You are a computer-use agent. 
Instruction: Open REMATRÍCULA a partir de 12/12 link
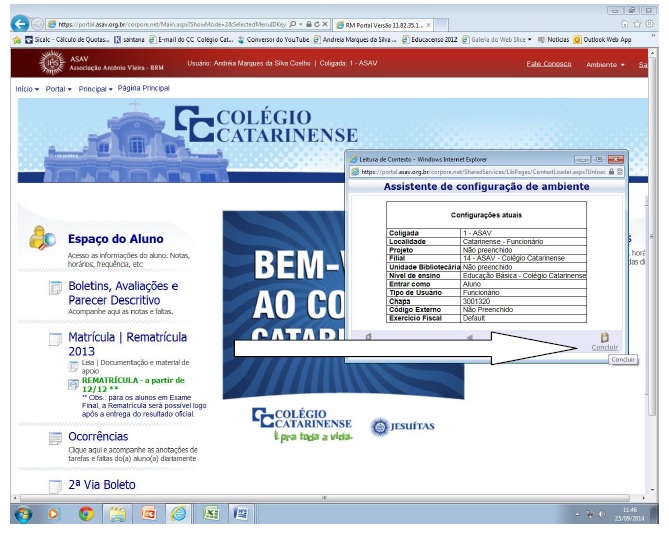[x=133, y=384]
